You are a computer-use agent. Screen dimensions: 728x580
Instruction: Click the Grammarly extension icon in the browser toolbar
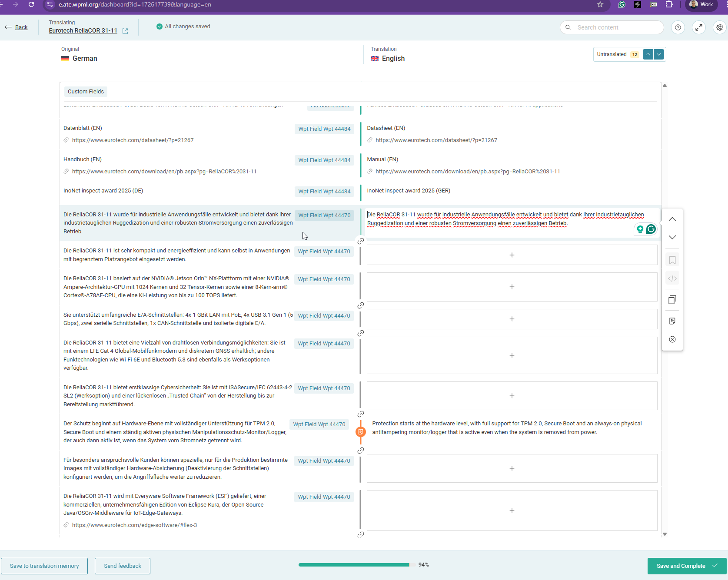click(x=622, y=4)
